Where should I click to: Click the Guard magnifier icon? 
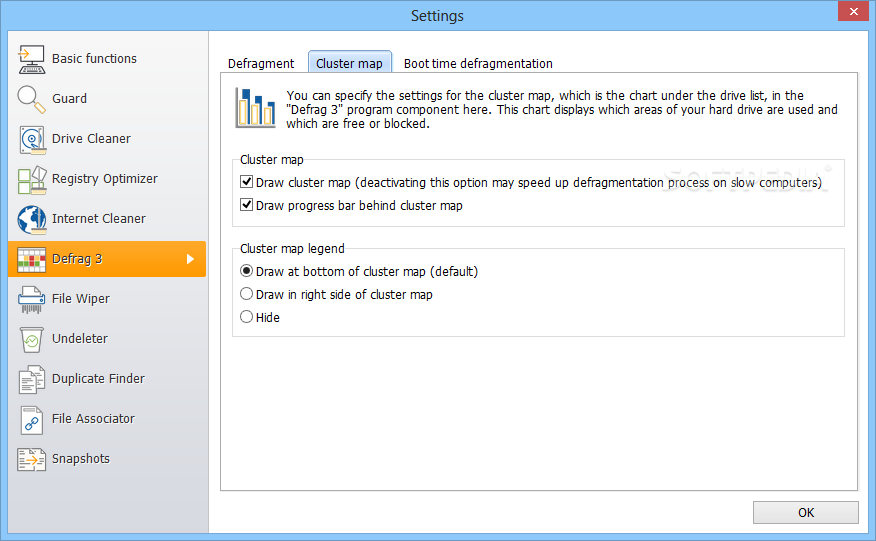pos(32,99)
